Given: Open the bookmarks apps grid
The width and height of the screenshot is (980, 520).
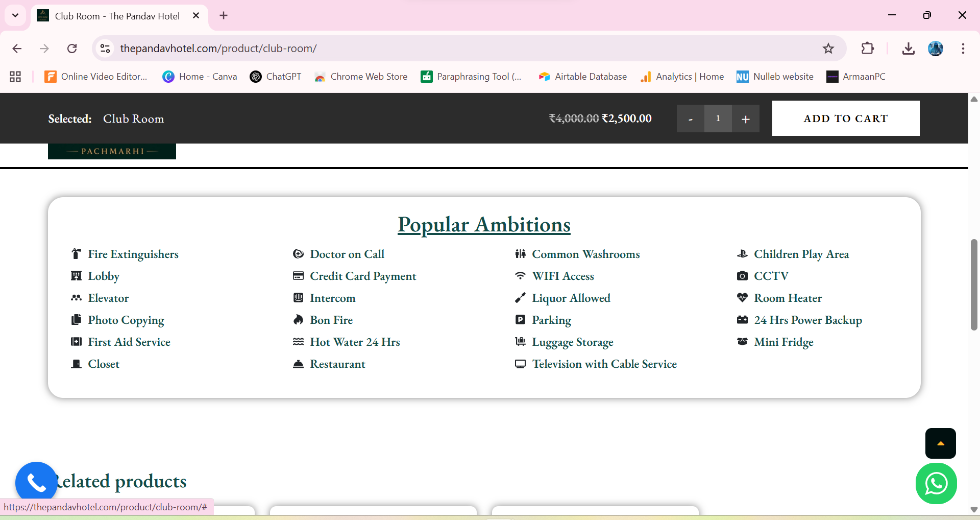Looking at the screenshot, I should click(x=15, y=77).
